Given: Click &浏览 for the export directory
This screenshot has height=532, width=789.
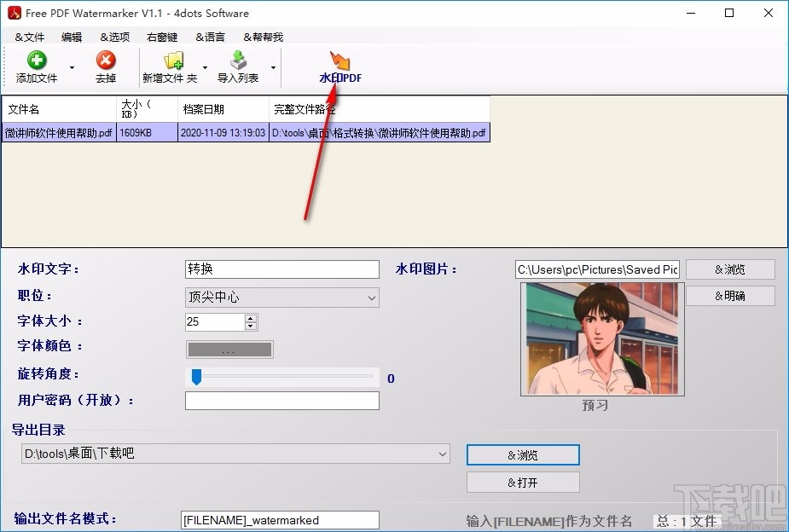Looking at the screenshot, I should pyautogui.click(x=523, y=455).
